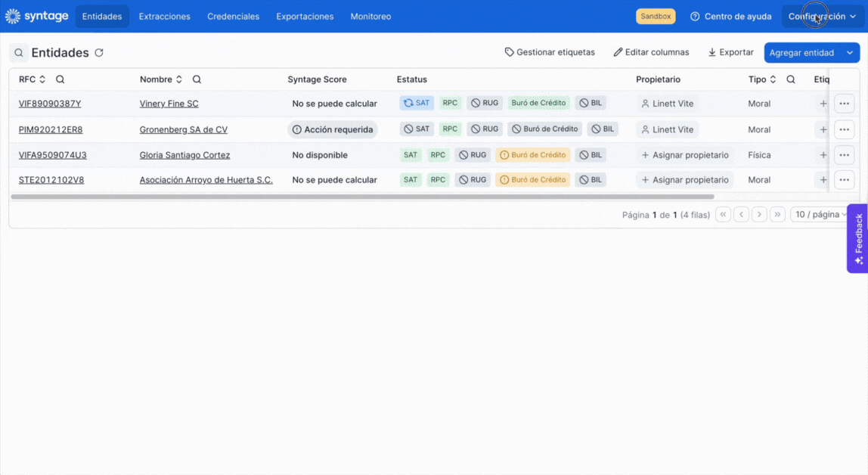Click Linett Vite owner in Gronenberg row

point(667,129)
